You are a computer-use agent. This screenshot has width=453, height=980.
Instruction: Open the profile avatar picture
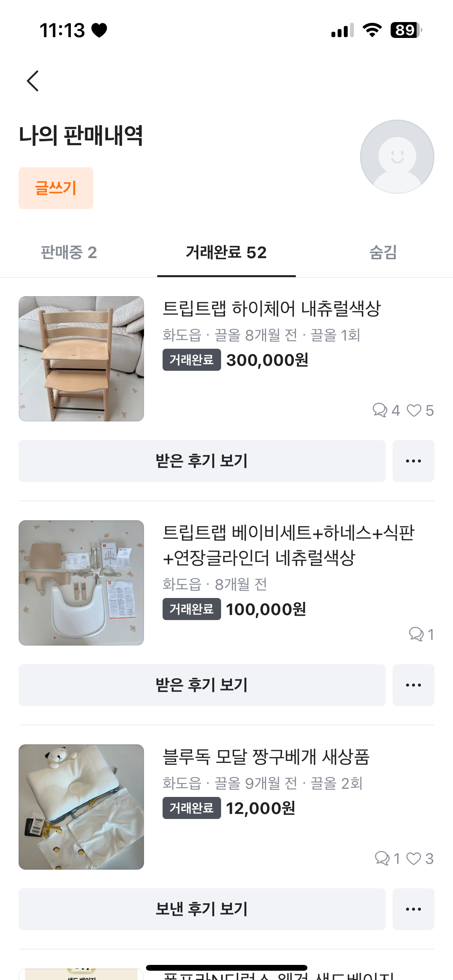click(x=397, y=157)
